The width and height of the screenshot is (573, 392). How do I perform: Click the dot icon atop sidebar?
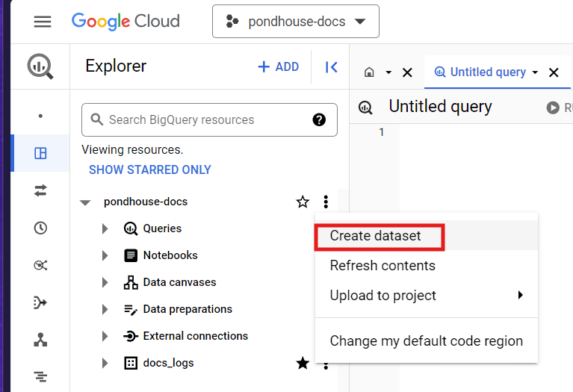tap(40, 116)
